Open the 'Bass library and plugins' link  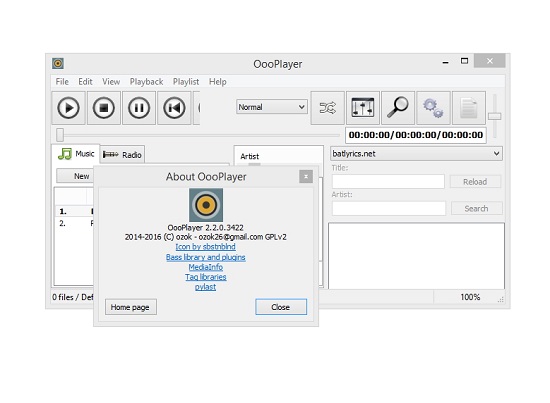tap(206, 257)
